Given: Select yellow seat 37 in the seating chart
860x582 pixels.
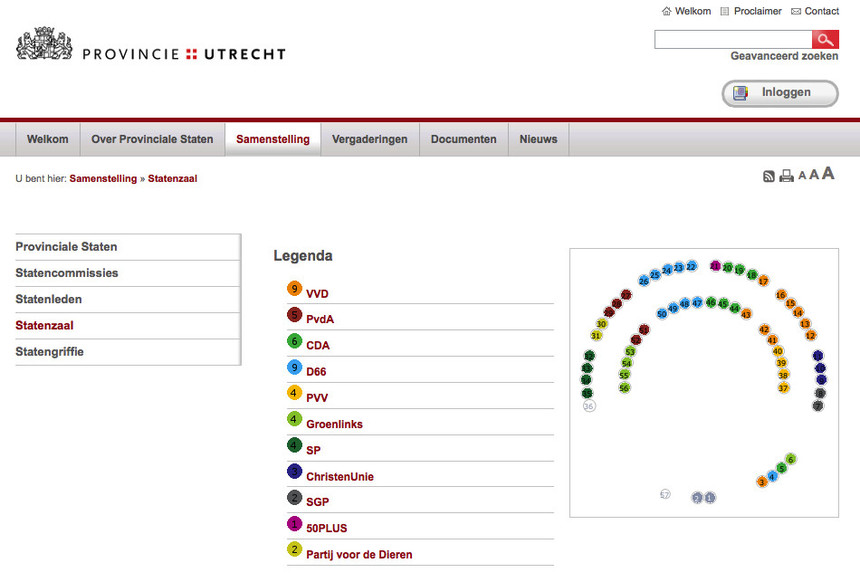Looking at the screenshot, I should pyautogui.click(x=783, y=388).
